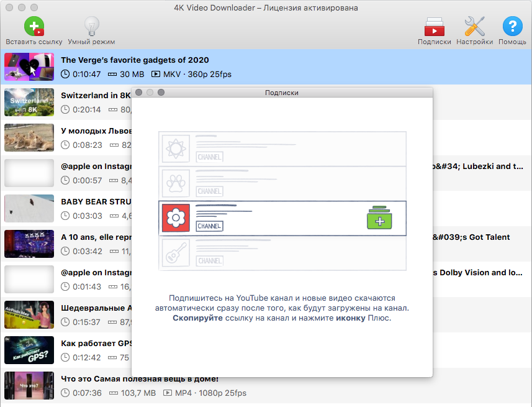Viewport: 532px width, 407px height.
Task: Click bold word 'Скопируйте' in dialog instructions
Action: (197, 318)
